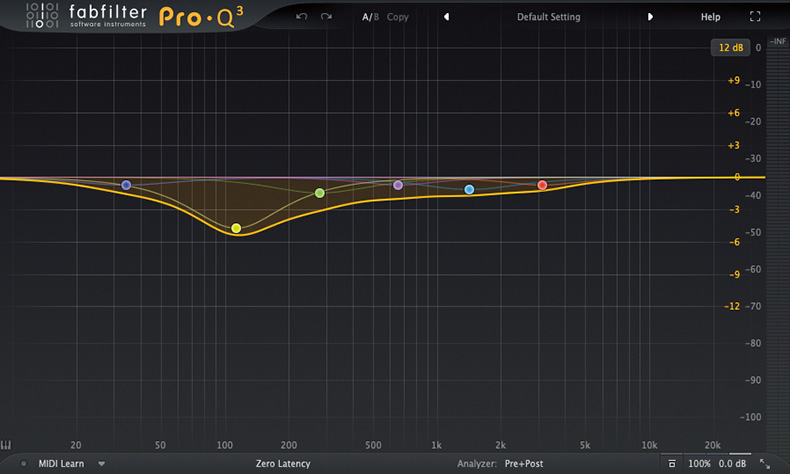
Task: Select the red EQ band node
Action: [x=542, y=185]
